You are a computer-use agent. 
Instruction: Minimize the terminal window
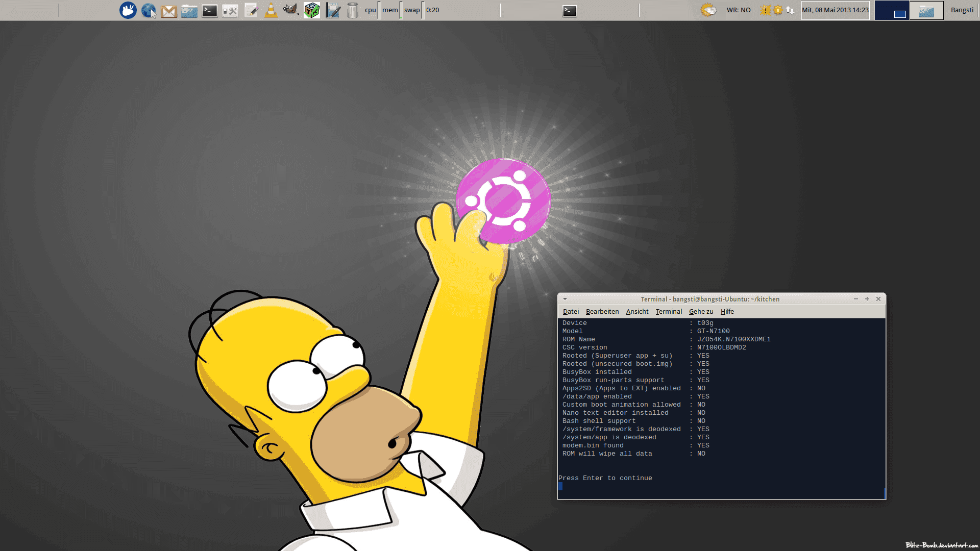[x=856, y=299]
